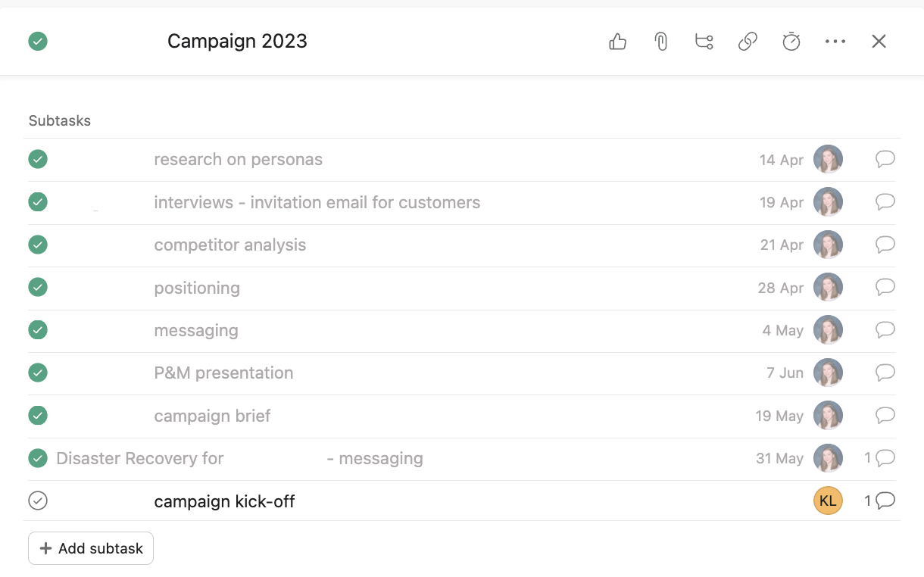Open the subtasks tool in the toolbar
The height and width of the screenshot is (577, 924).
point(704,42)
